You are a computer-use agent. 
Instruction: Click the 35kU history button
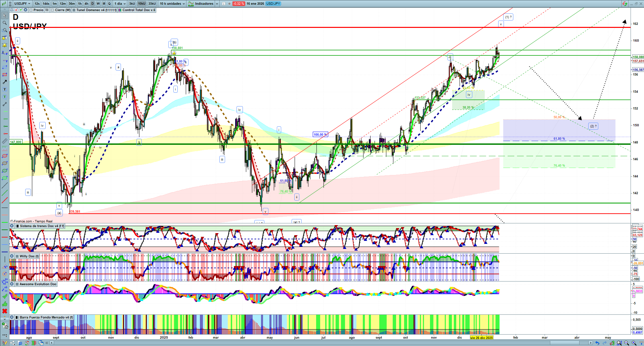click(x=152, y=4)
